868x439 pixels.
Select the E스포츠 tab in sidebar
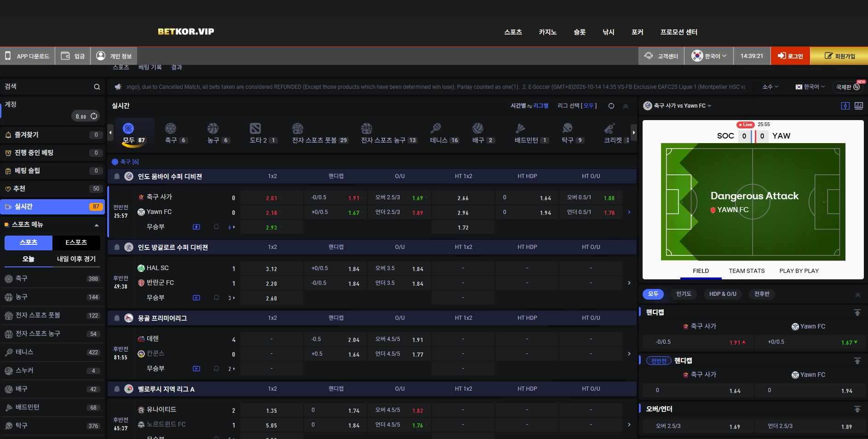(x=76, y=243)
